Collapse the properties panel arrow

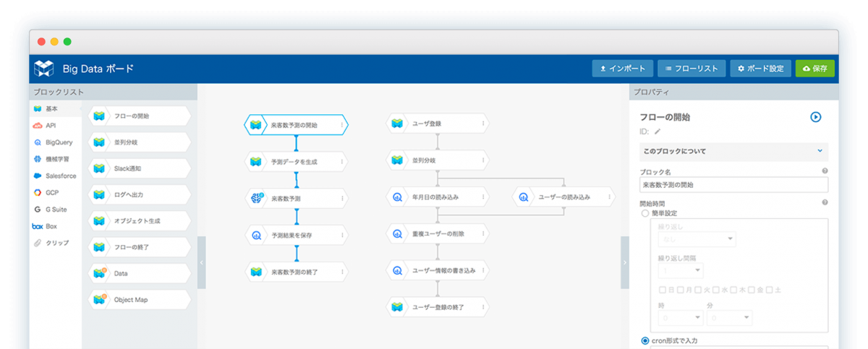tap(625, 263)
